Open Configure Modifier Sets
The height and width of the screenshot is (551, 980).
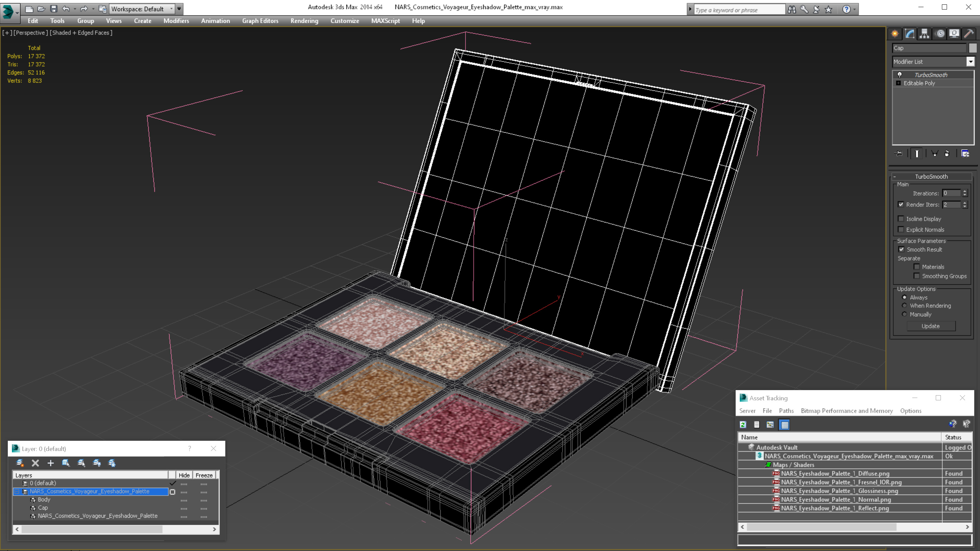pos(966,154)
